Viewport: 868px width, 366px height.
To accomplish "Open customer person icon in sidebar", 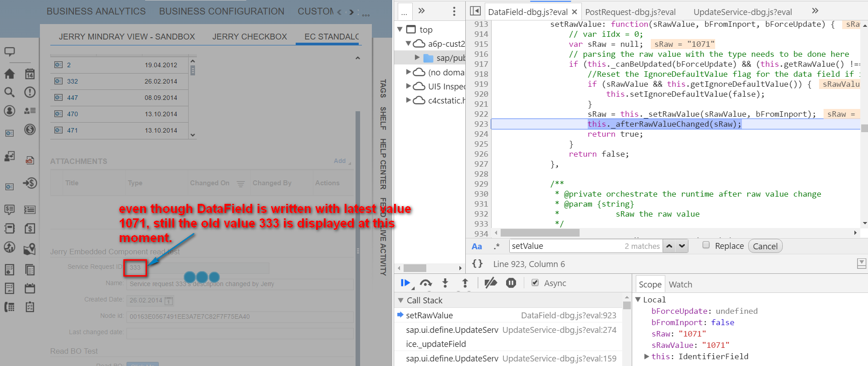I will point(10,111).
